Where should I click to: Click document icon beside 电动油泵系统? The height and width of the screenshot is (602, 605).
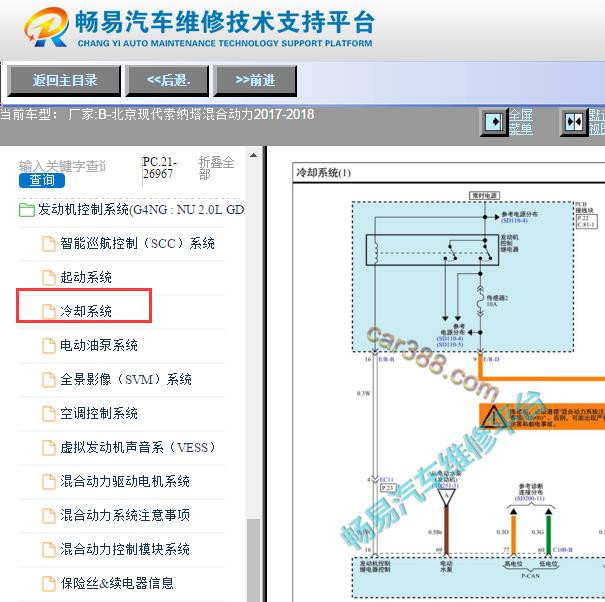49,345
